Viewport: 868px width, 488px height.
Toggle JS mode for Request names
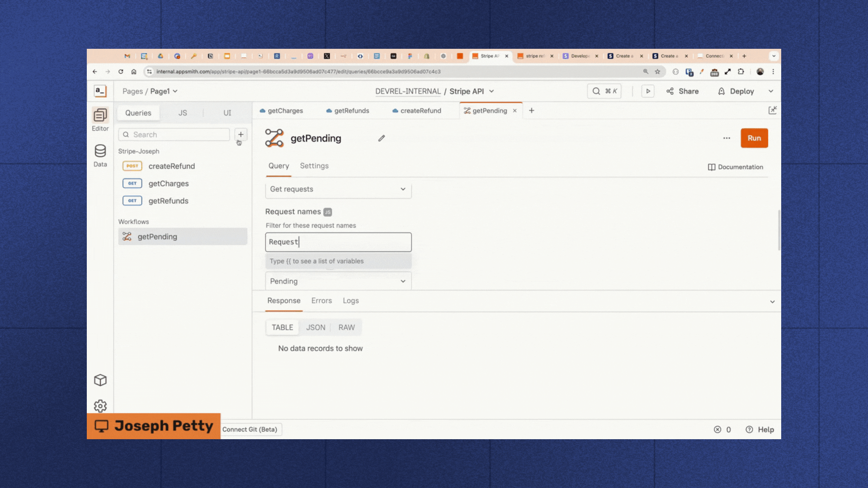[x=327, y=211]
